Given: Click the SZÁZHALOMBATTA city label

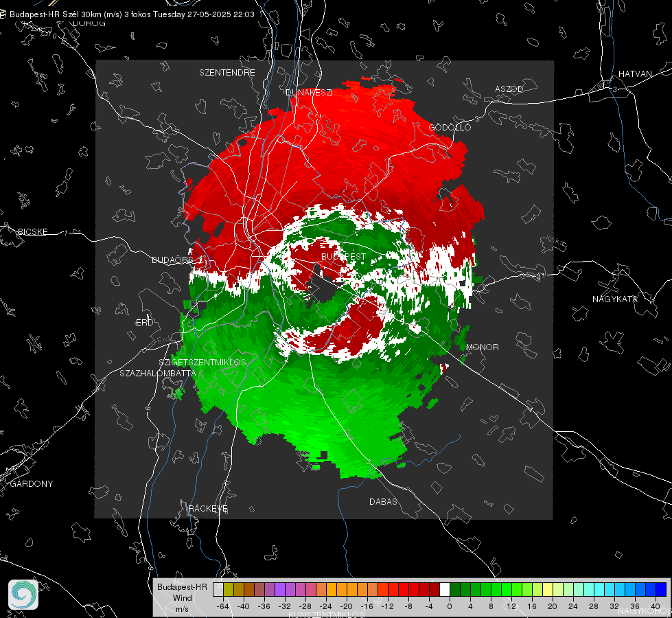Looking at the screenshot, I should [158, 373].
